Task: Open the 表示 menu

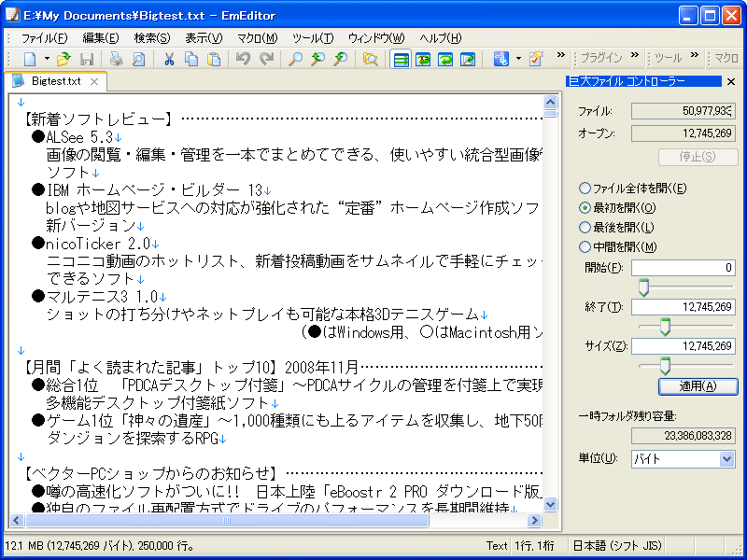Action: [204, 38]
